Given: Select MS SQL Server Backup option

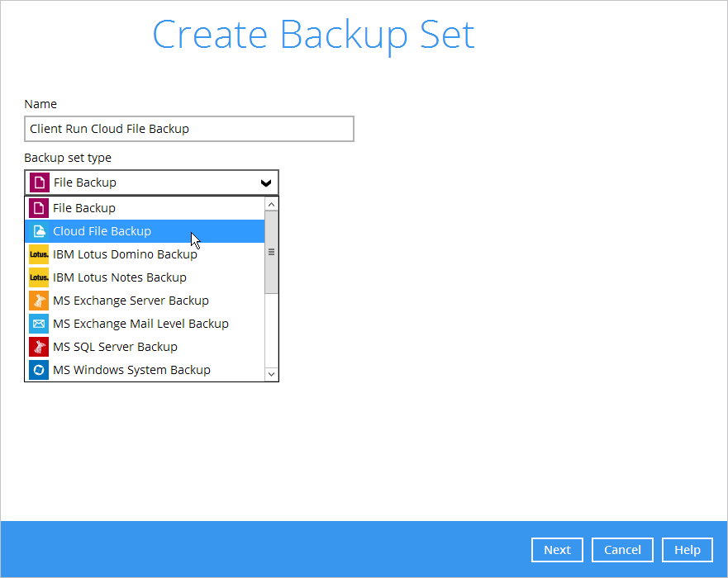Looking at the screenshot, I should point(145,347).
